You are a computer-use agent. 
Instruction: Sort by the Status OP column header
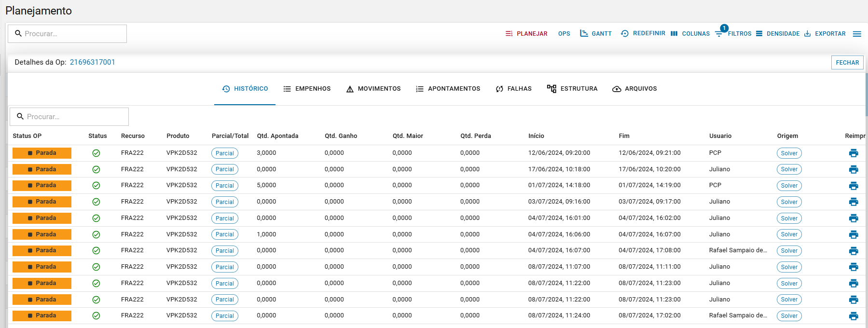[x=27, y=136]
